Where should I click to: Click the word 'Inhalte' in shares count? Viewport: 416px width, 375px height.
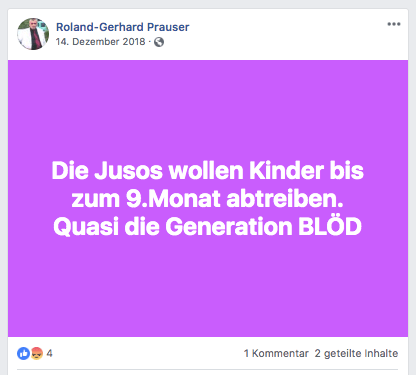click(x=381, y=353)
